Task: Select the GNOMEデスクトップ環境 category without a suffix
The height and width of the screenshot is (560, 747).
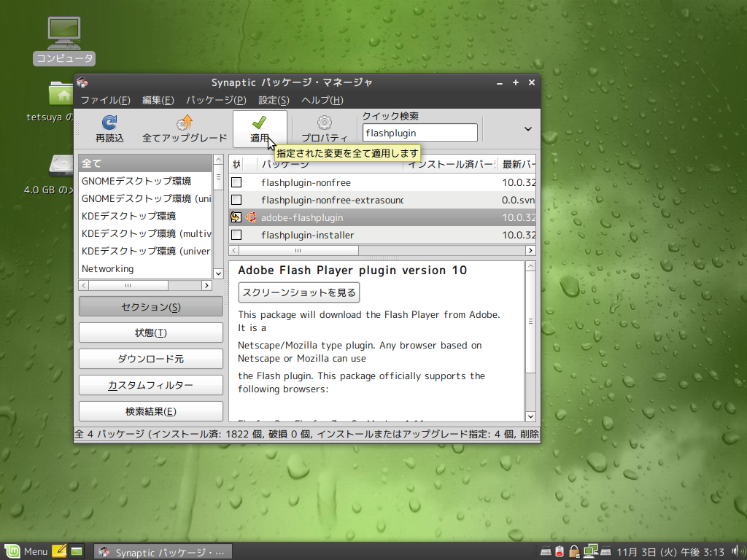Action: coord(145,181)
